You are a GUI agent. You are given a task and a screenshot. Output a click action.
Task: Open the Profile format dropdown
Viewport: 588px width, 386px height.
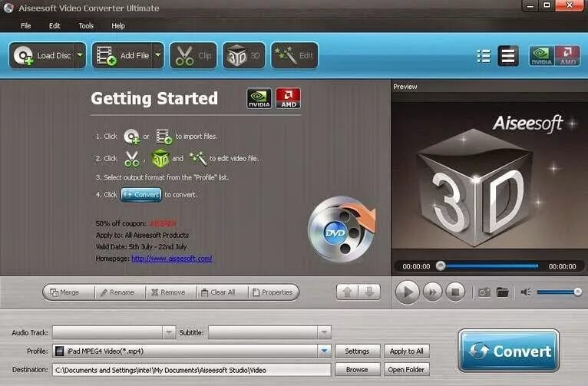[x=324, y=351]
